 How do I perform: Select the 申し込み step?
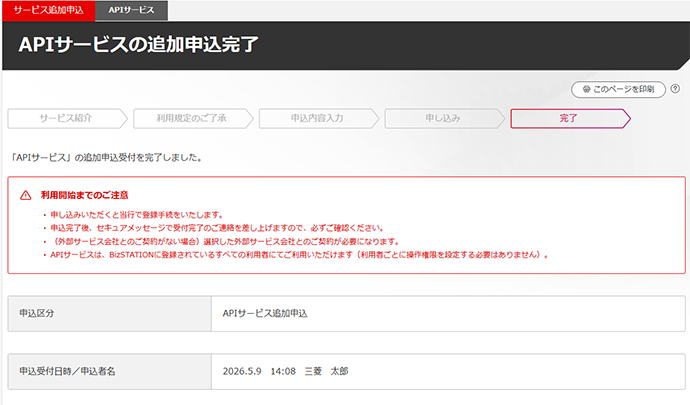click(x=442, y=118)
